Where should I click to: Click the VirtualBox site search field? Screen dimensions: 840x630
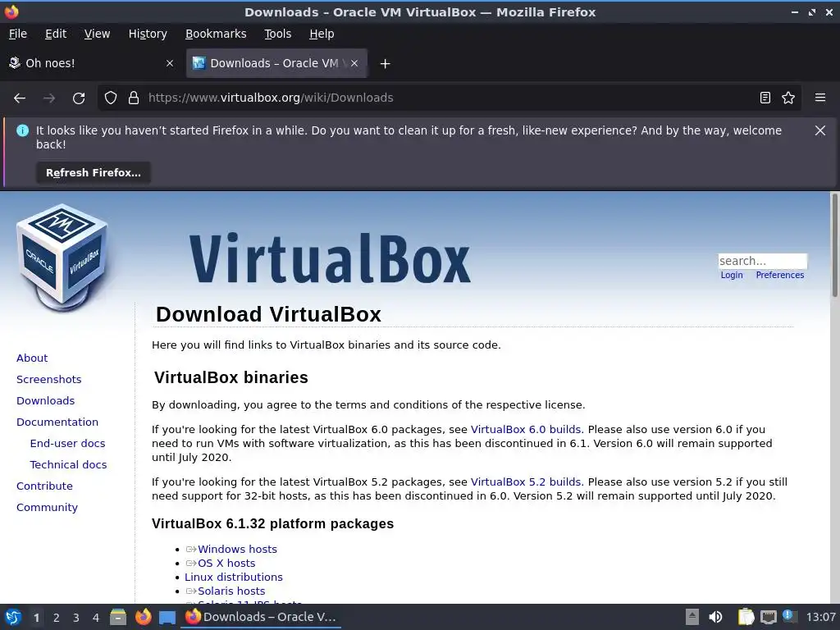pyautogui.click(x=762, y=261)
